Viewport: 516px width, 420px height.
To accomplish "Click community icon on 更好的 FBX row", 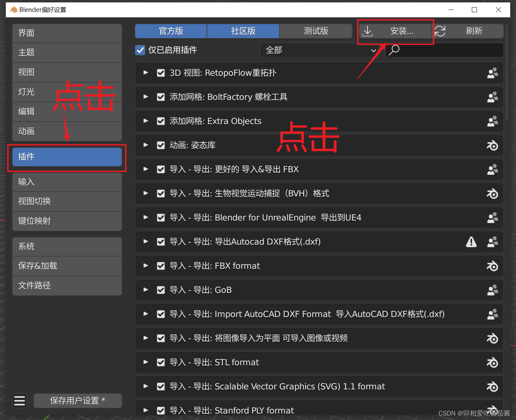I will pyautogui.click(x=493, y=170).
